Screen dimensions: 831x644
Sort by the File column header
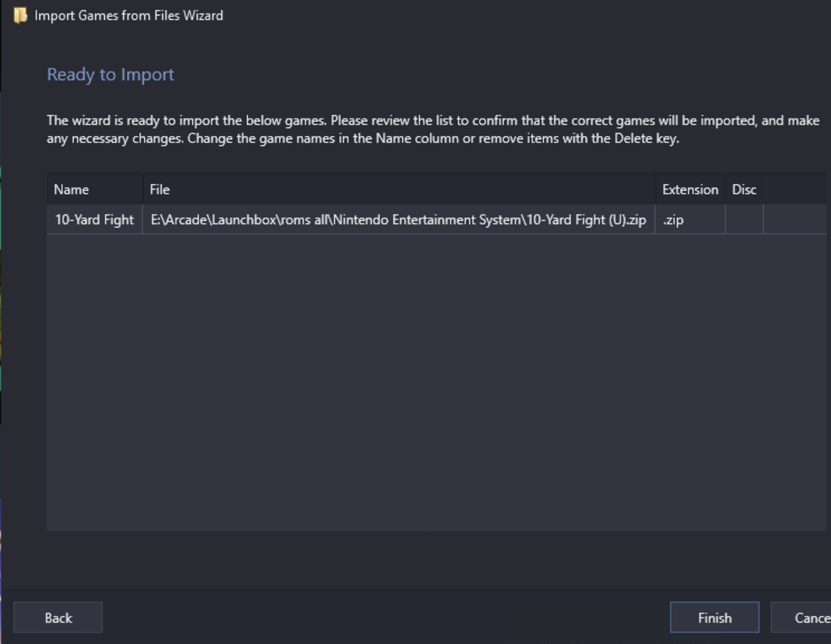click(399, 189)
